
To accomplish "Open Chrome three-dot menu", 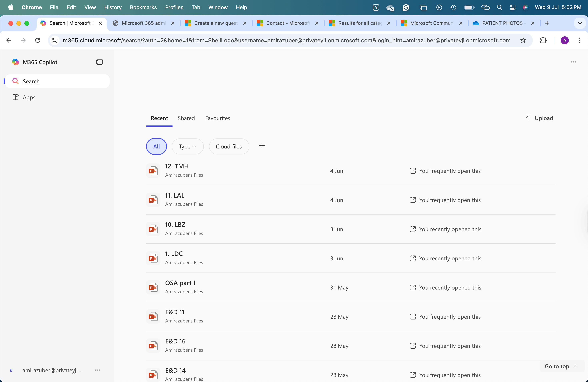I will click(579, 40).
